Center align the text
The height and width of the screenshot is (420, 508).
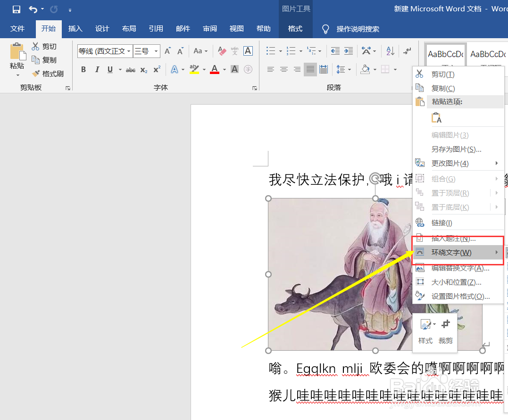[x=284, y=69]
